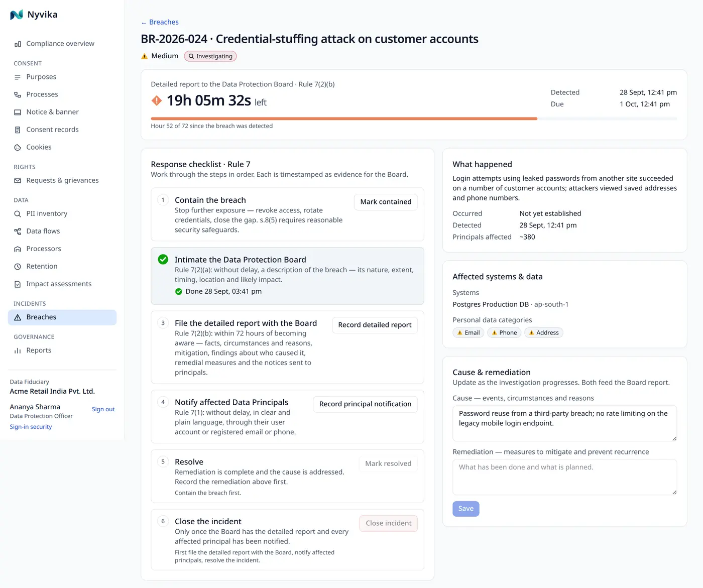Go back via the Breaches link
703x588 pixels.
[x=160, y=22]
